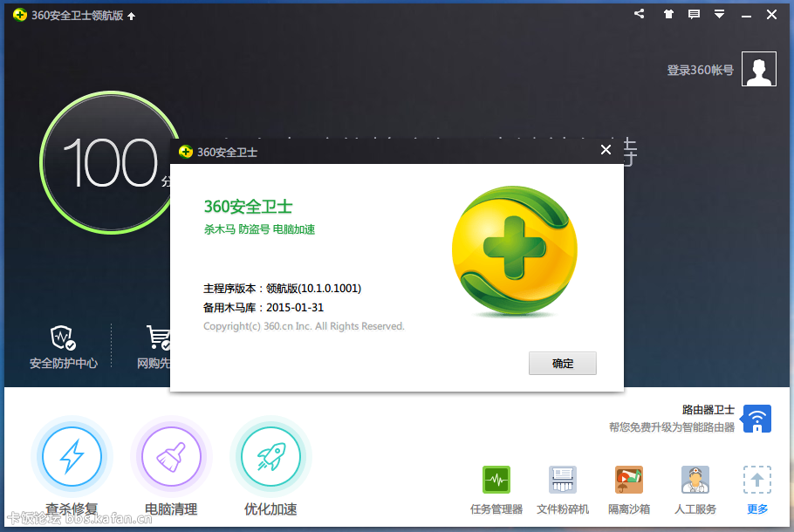Open 查杀修复 lightning scan icon
Screen dimensions: 794x532
[x=72, y=457]
